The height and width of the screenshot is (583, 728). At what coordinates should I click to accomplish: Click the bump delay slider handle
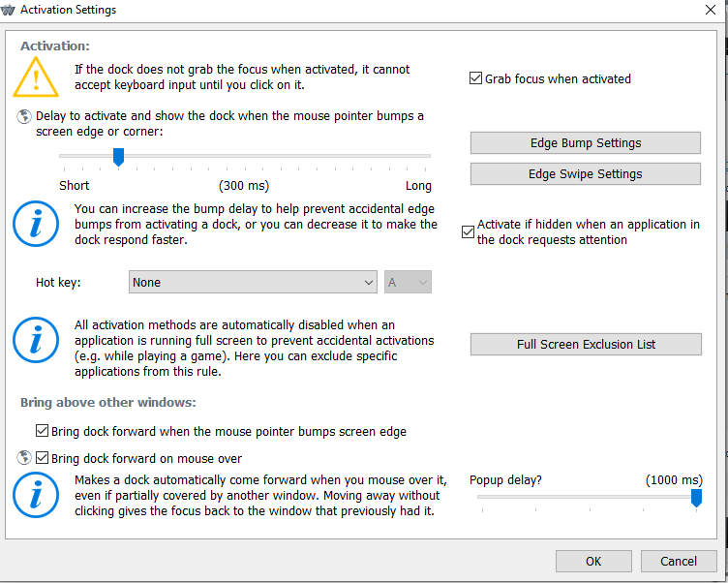[118, 157]
